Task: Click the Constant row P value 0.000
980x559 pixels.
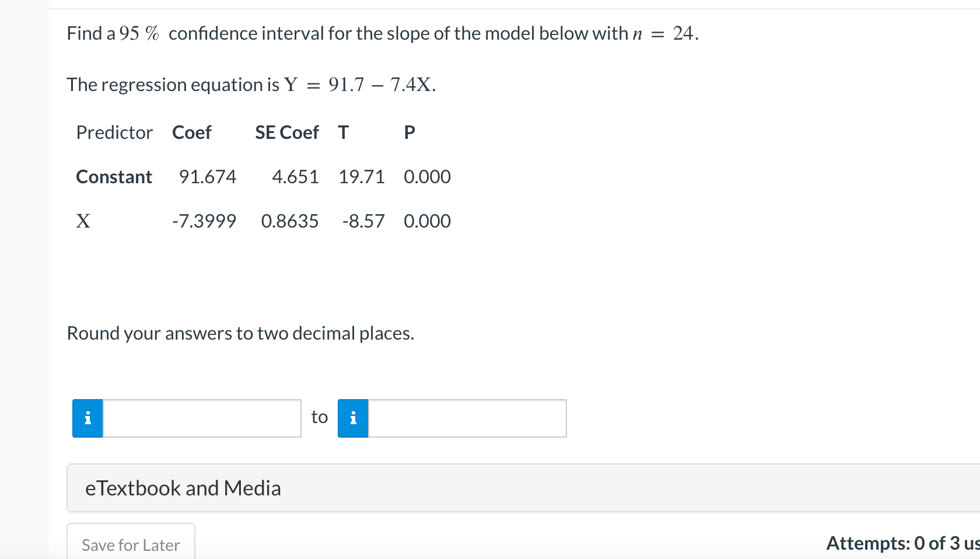Action: 427,177
